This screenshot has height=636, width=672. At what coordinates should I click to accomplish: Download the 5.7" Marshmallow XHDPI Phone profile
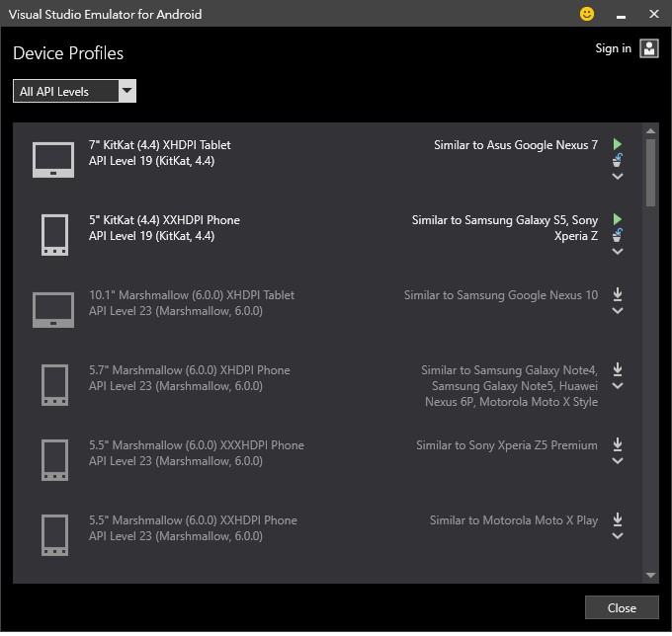point(617,369)
